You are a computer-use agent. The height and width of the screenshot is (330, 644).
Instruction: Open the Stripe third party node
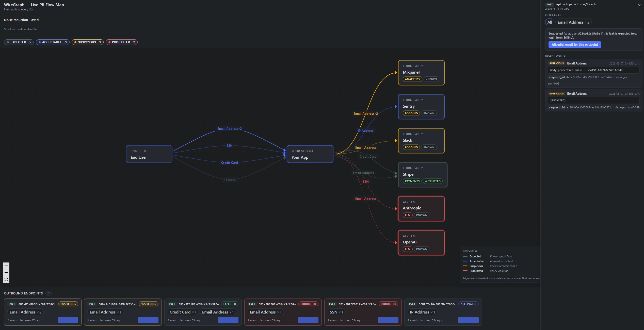(423, 175)
